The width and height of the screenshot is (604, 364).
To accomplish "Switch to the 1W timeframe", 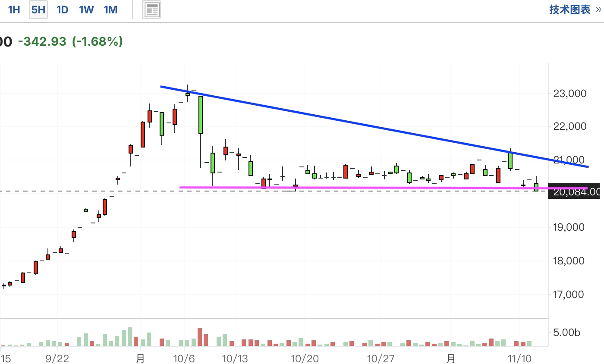I will [86, 9].
